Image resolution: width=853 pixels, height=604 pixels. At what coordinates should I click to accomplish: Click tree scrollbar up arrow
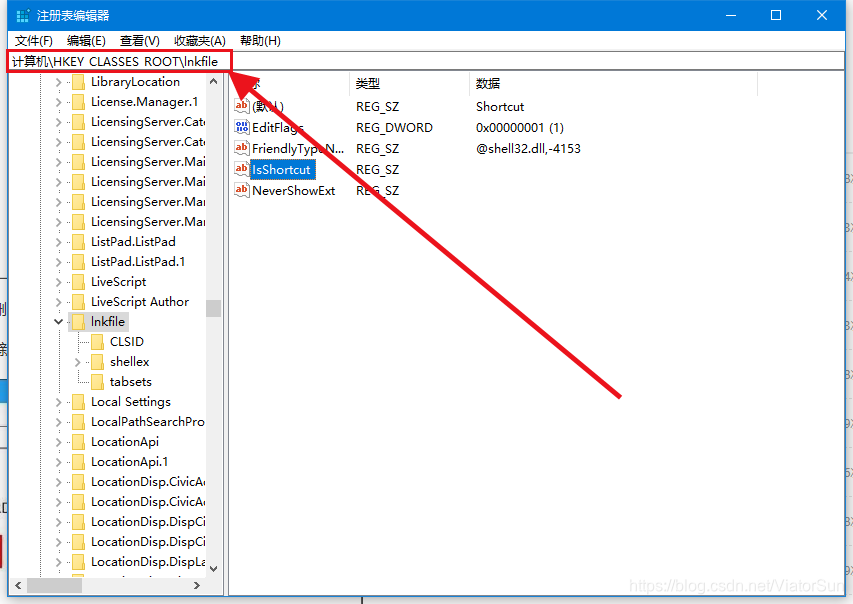[213, 82]
